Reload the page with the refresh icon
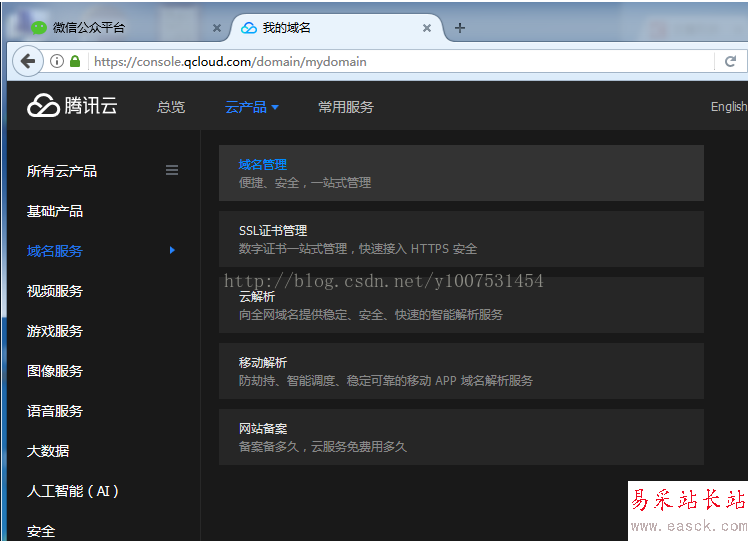The height and width of the screenshot is (541, 748). (730, 61)
